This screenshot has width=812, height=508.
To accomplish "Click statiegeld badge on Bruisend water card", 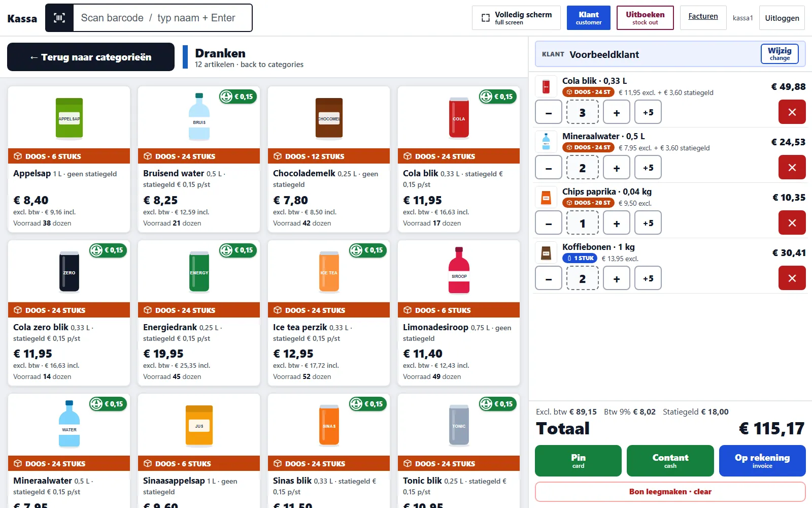I will tap(238, 97).
